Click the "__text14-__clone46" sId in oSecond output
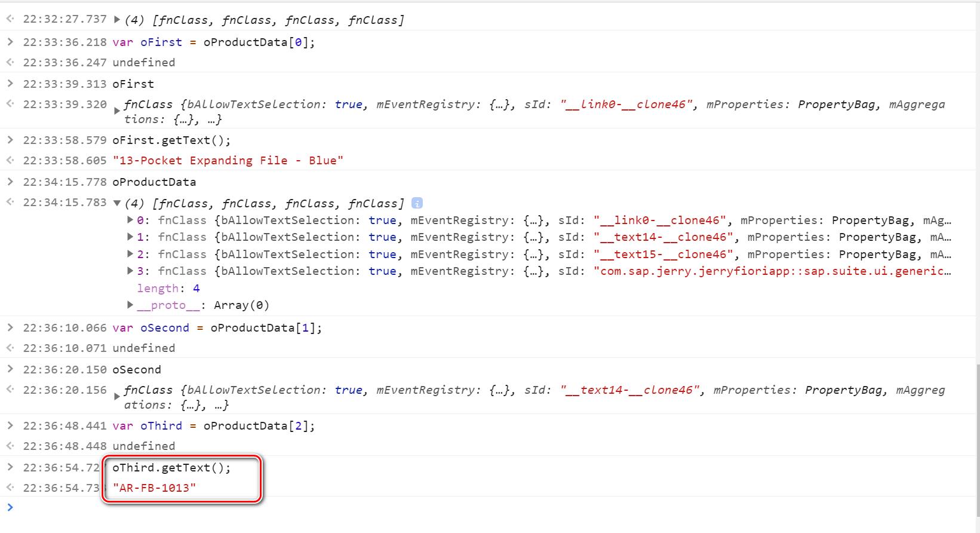Image resolution: width=980 pixels, height=533 pixels. pyautogui.click(x=631, y=390)
